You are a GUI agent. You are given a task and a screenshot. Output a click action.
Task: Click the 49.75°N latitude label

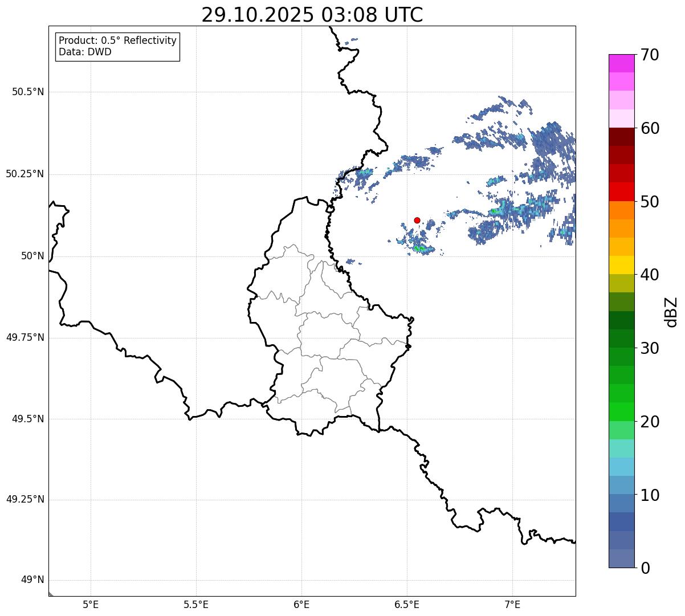[x=25, y=338]
